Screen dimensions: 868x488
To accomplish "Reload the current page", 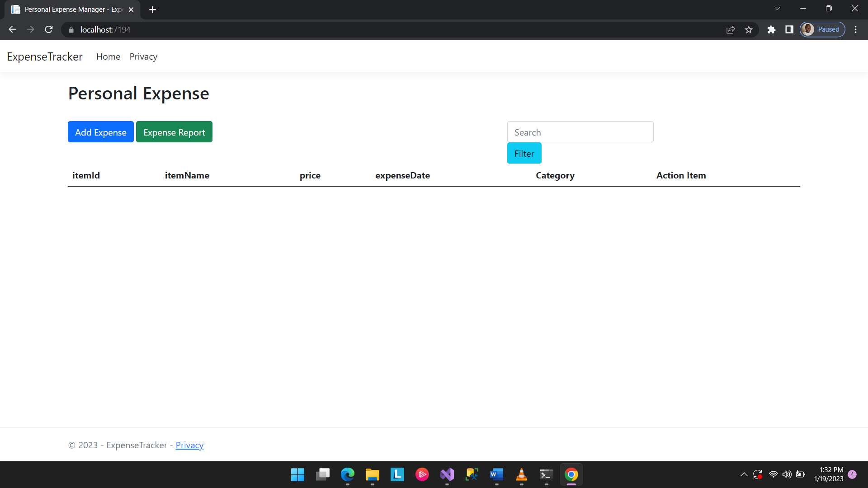I will (48, 29).
